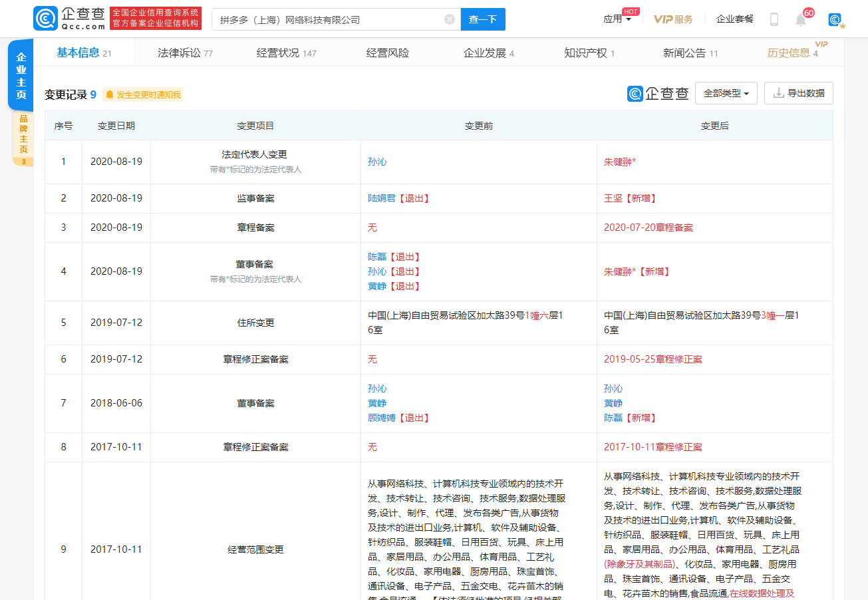The width and height of the screenshot is (868, 600).
Task: Clear the search field with the X icon
Action: click(x=450, y=19)
